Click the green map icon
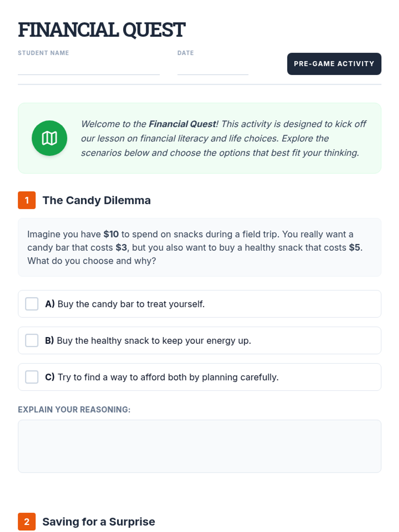The width and height of the screenshot is (399, 532). [x=49, y=138]
